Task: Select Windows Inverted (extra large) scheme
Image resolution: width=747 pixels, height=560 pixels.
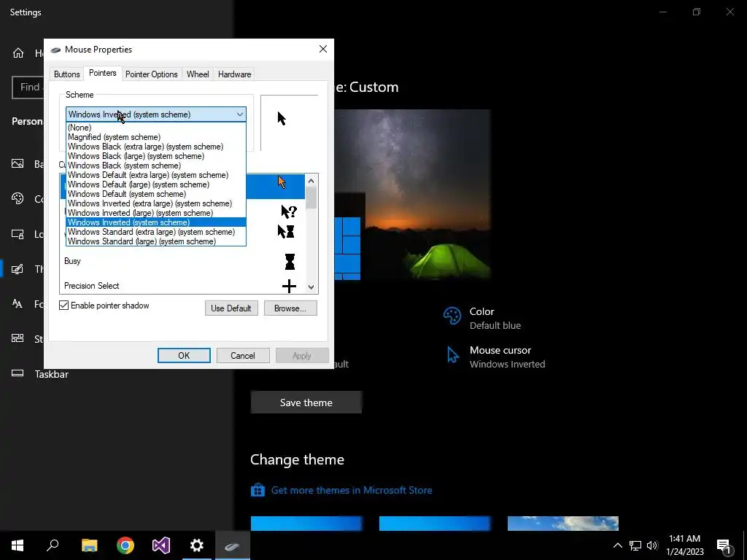Action: [x=156, y=204]
